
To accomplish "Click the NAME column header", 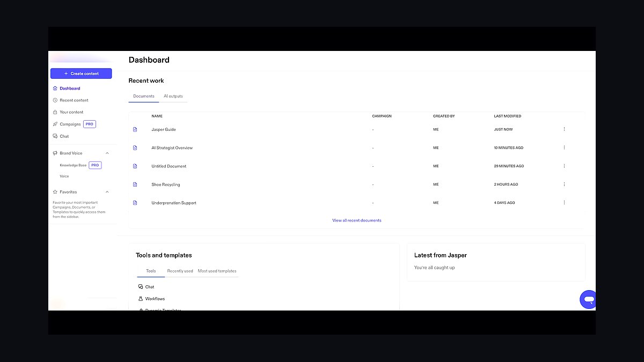I will pyautogui.click(x=157, y=116).
